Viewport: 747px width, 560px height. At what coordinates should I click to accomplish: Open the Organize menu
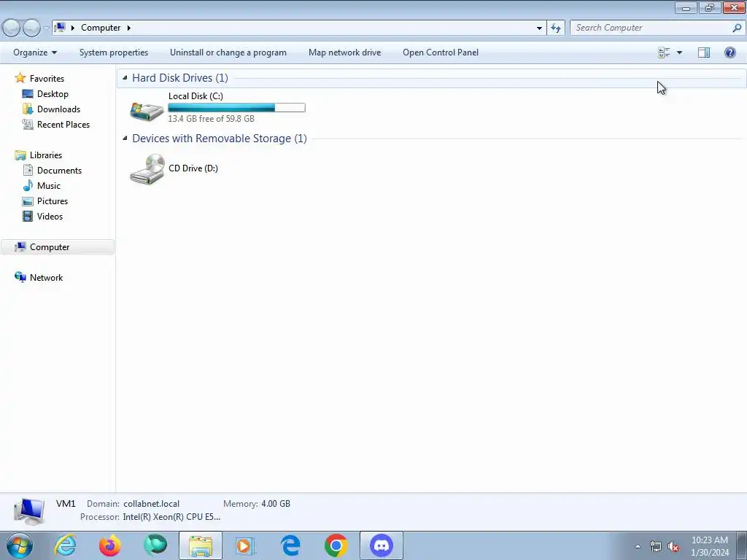coord(35,52)
